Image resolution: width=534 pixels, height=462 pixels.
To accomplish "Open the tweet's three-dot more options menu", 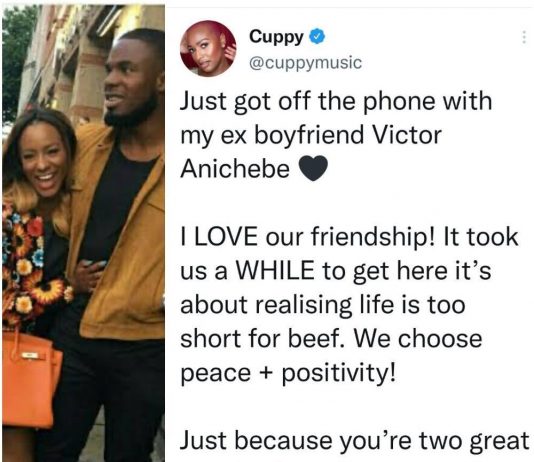I will coord(524,37).
